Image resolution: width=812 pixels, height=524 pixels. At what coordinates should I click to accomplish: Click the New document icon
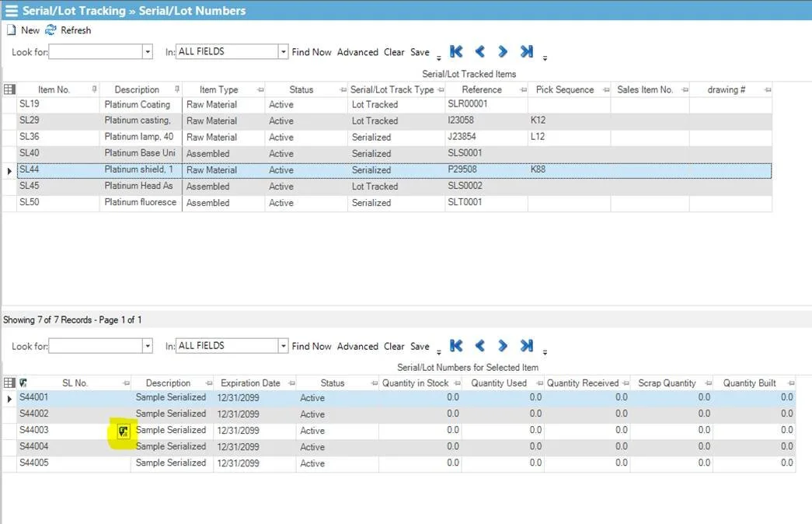point(11,30)
